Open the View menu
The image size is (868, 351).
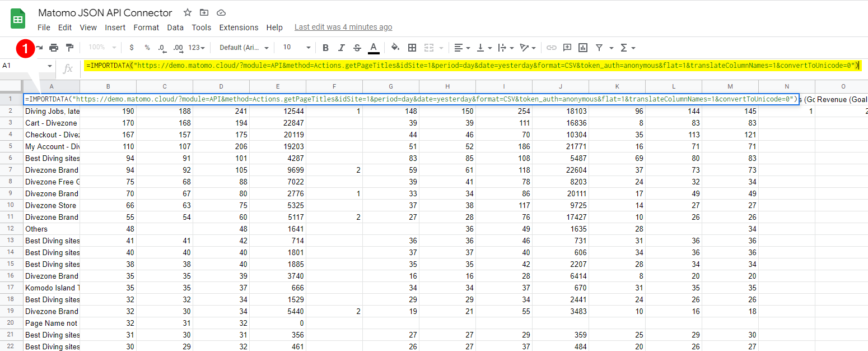(88, 27)
